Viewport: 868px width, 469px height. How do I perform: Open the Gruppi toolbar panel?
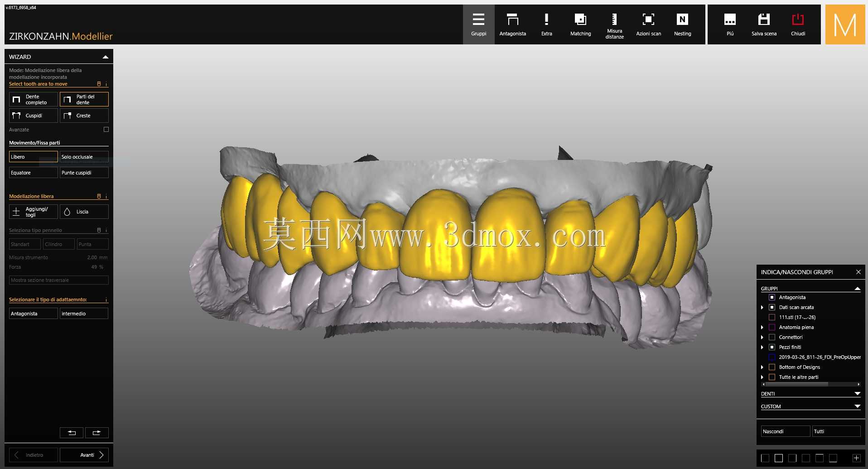(x=478, y=24)
